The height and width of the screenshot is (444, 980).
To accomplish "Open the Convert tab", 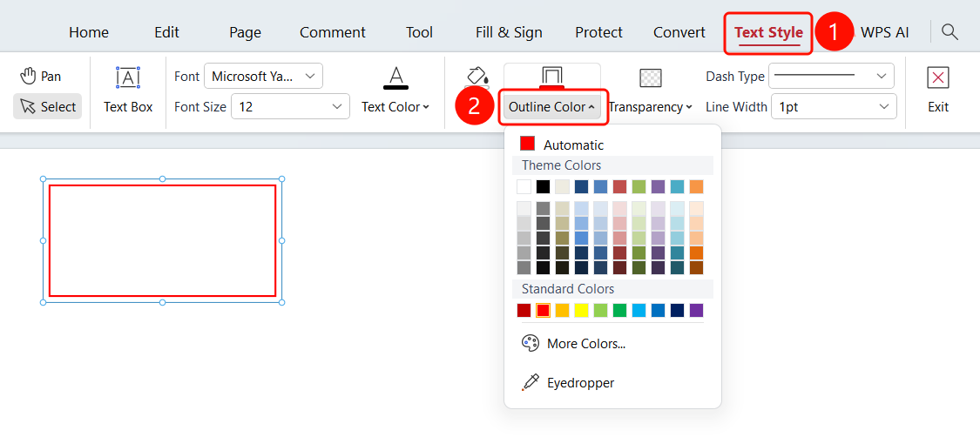I will 679,32.
